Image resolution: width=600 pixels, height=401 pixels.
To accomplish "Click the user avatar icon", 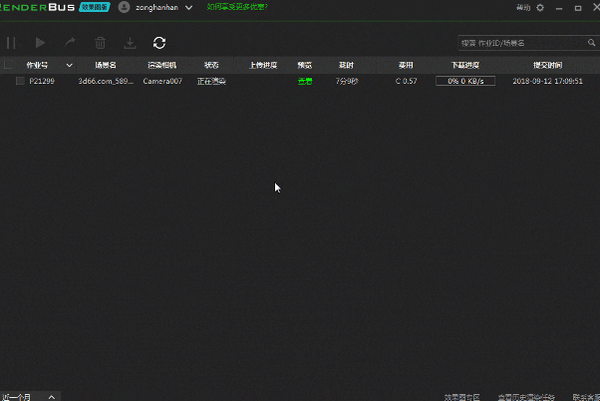I will point(124,8).
